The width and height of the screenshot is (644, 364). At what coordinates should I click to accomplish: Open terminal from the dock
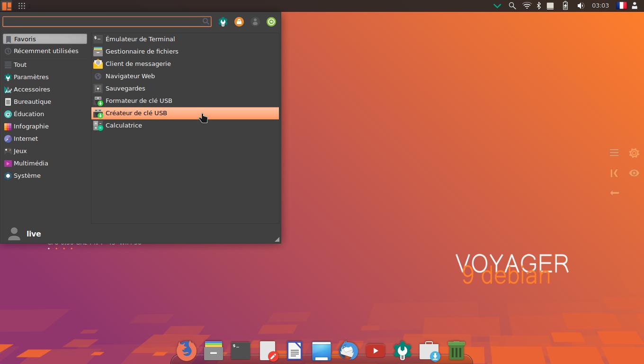point(241,351)
